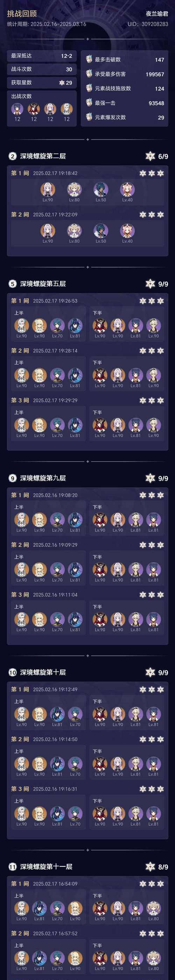Open 第九层 第1间 下半 first Lv.90 avatar
This screenshot has height=980, width=175.
pos(100,519)
